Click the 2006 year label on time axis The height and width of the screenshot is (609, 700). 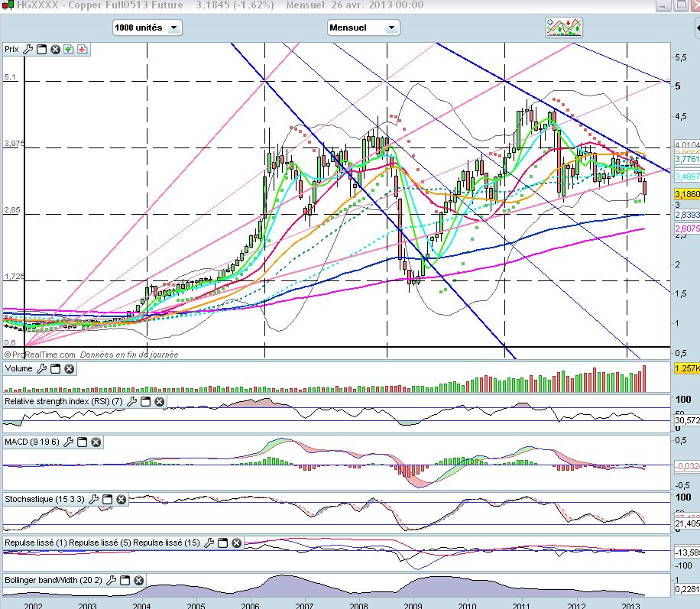click(250, 605)
